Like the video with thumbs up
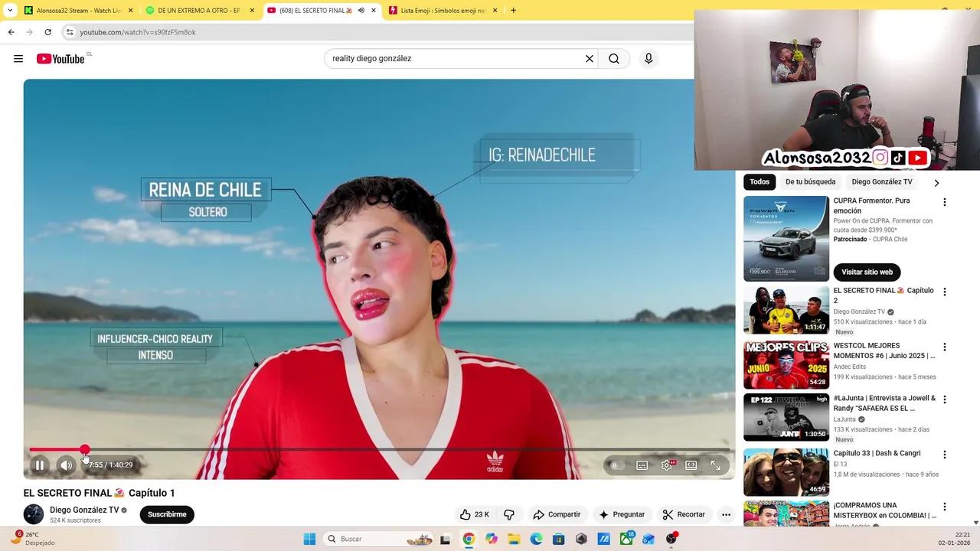This screenshot has height=551, width=980. [474, 514]
